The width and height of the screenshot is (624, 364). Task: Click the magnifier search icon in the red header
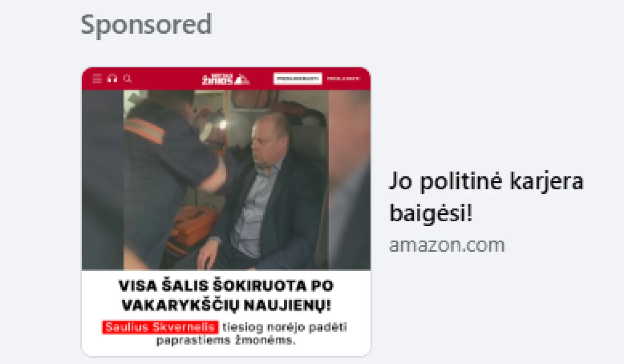click(x=128, y=78)
